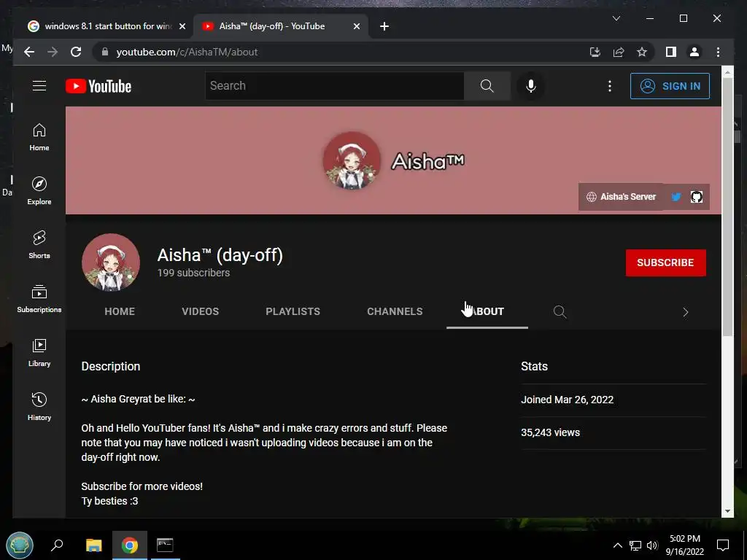Open Explore in sidebar
Screen dimensions: 747x560
coord(39,191)
